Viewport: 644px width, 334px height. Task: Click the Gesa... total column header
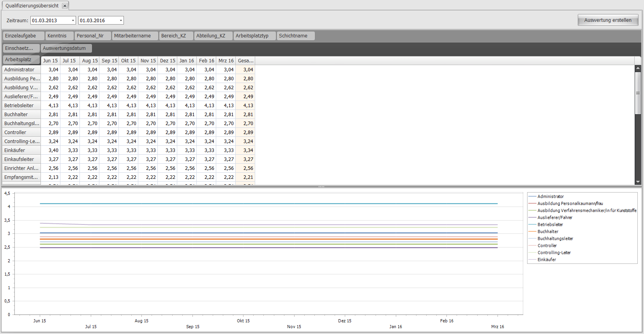245,61
